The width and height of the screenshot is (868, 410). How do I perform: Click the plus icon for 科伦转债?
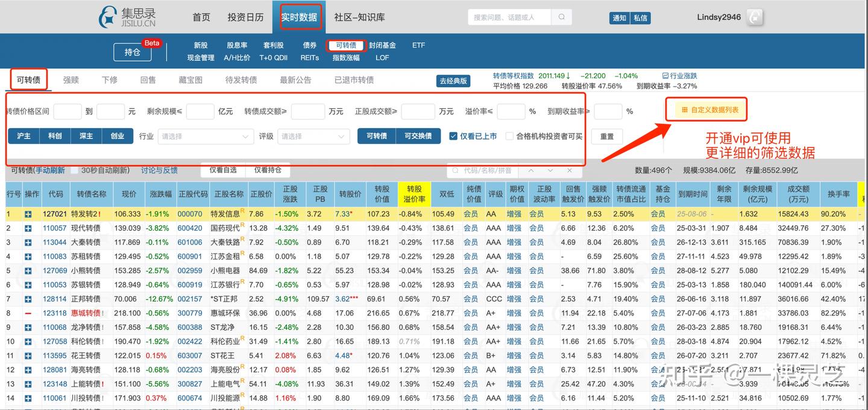point(28,341)
